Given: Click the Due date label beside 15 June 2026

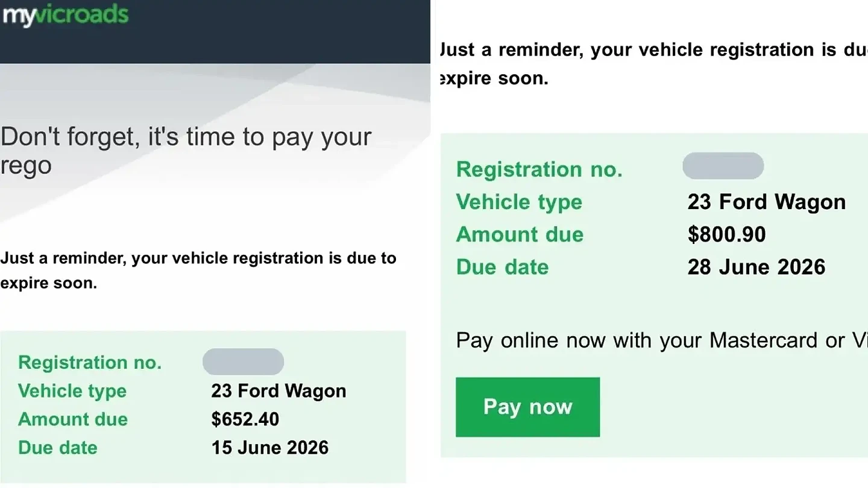Looking at the screenshot, I should [x=58, y=448].
